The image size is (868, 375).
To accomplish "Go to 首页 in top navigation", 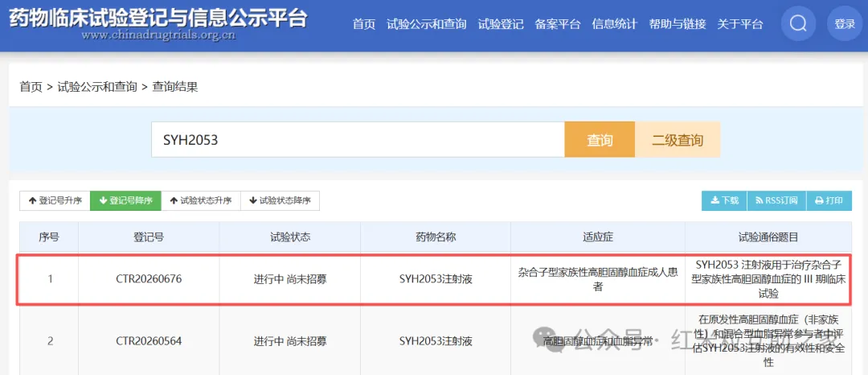I will pyautogui.click(x=364, y=24).
